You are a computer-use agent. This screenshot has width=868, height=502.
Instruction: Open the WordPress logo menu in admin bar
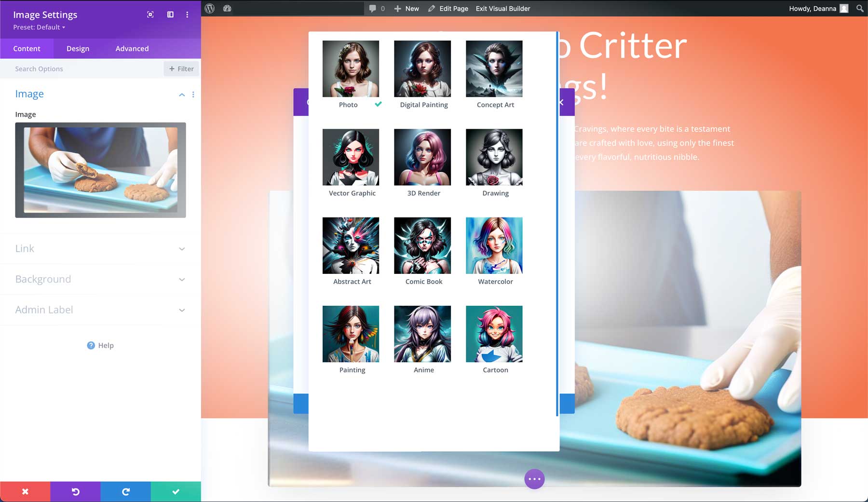pos(209,8)
